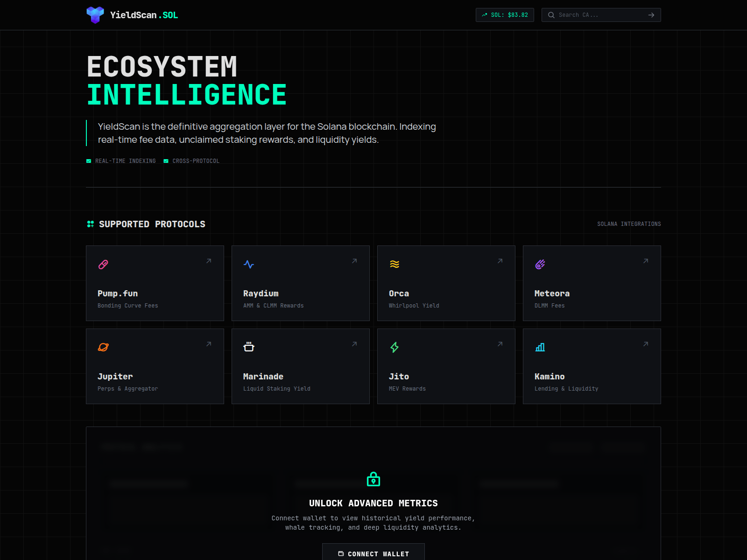Click the 'CROSS-PROTOCOL' label
This screenshot has width=747, height=560.
click(x=196, y=161)
